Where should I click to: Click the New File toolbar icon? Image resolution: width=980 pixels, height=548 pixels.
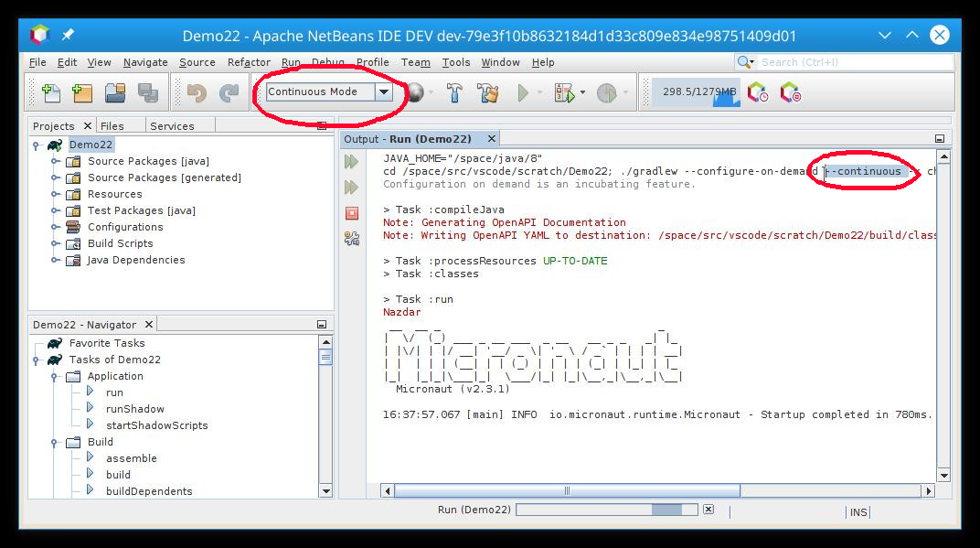tap(50, 93)
